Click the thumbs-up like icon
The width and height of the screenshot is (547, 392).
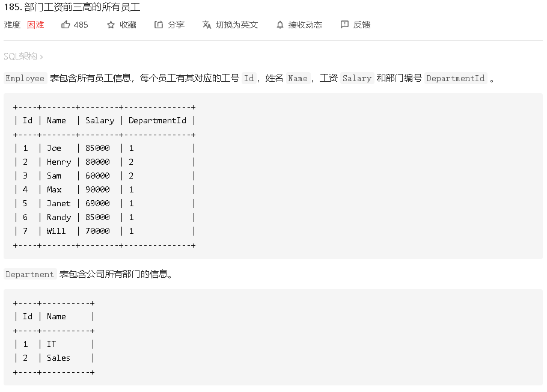click(x=66, y=25)
